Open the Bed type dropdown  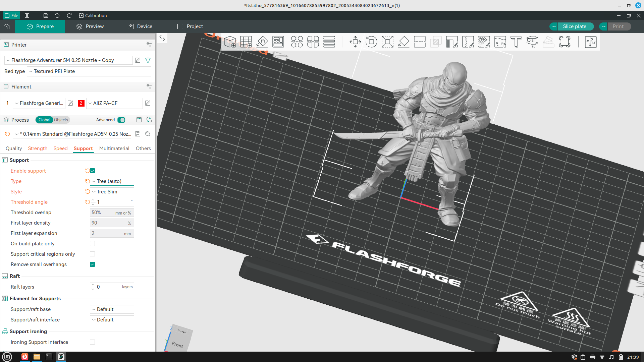click(89, 71)
